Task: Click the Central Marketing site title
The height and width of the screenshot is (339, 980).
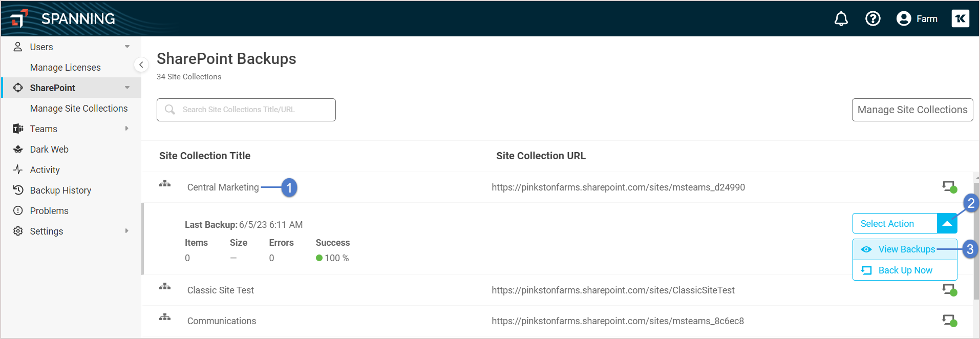Action: coord(223,187)
